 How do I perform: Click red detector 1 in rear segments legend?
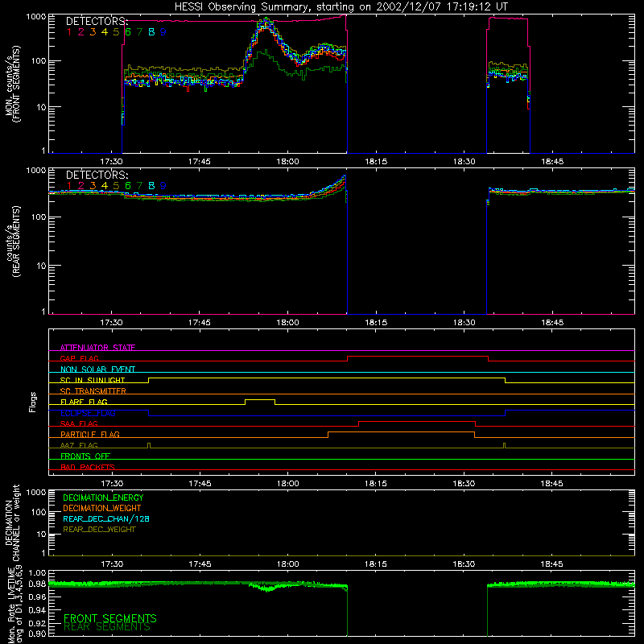pyautogui.click(x=69, y=186)
